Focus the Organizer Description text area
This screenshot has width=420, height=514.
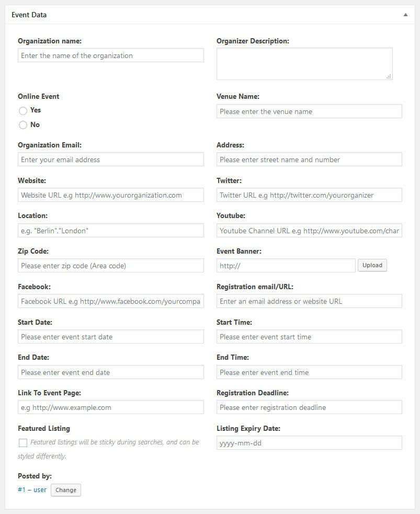tap(304, 64)
